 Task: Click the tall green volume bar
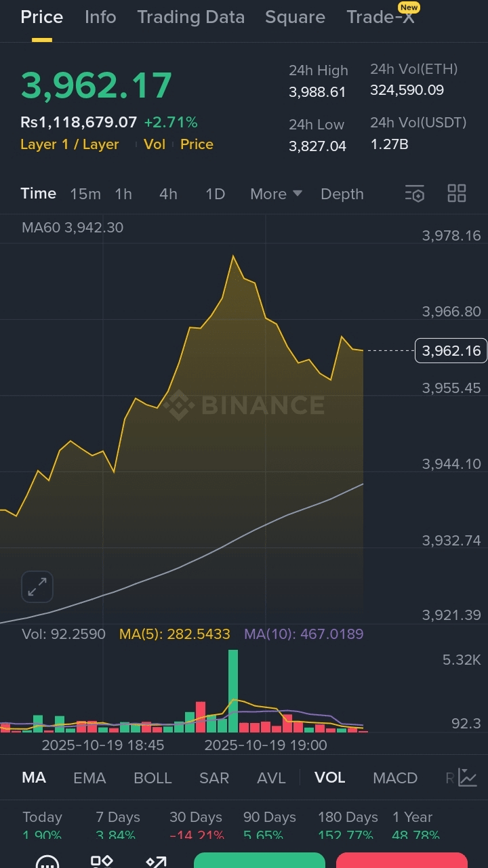tap(233, 690)
